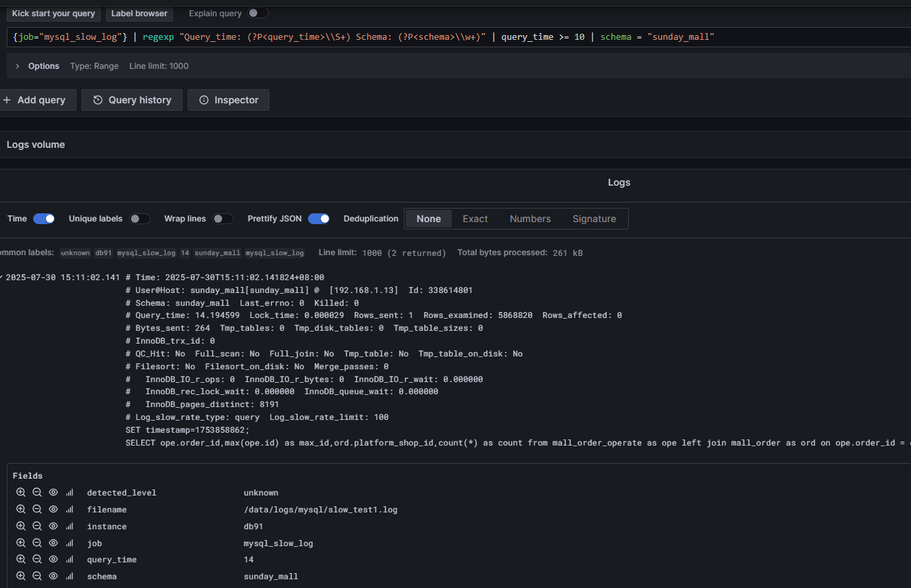
Task: Enable the Wrap lines toggle
Action: click(x=223, y=219)
